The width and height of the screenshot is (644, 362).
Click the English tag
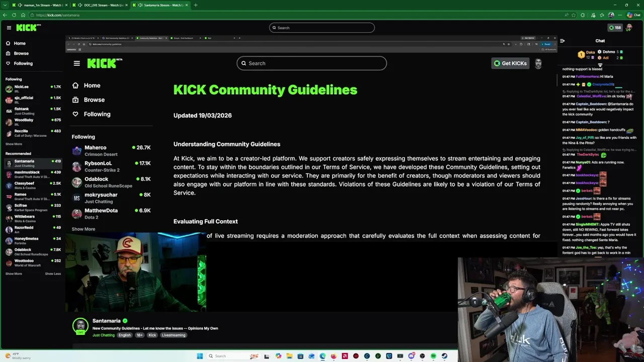125,335
